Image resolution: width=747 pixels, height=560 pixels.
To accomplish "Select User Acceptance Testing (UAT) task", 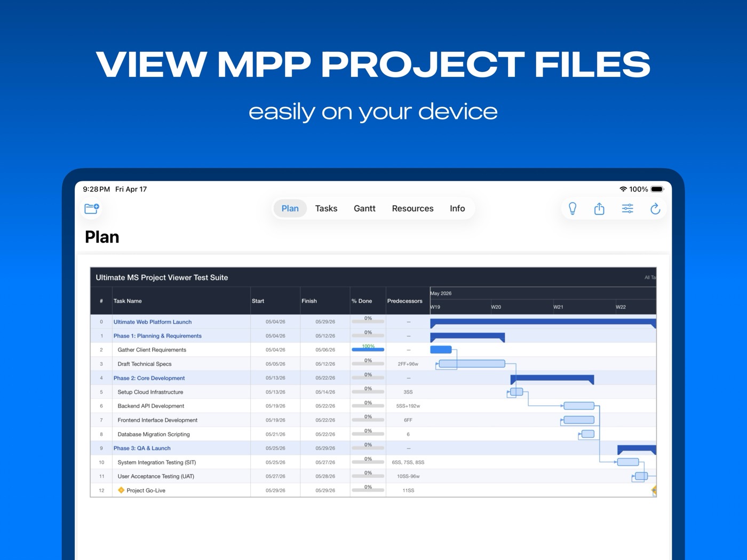I will click(156, 476).
